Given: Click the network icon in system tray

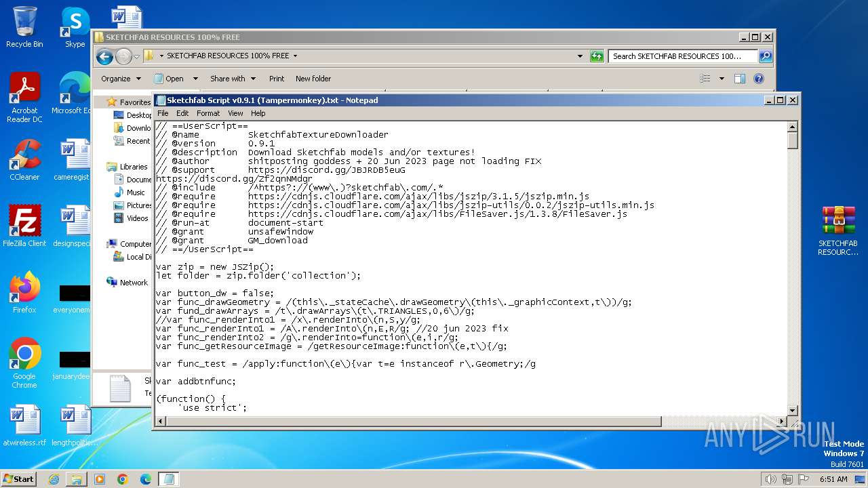Looking at the screenshot, I should click(x=787, y=479).
